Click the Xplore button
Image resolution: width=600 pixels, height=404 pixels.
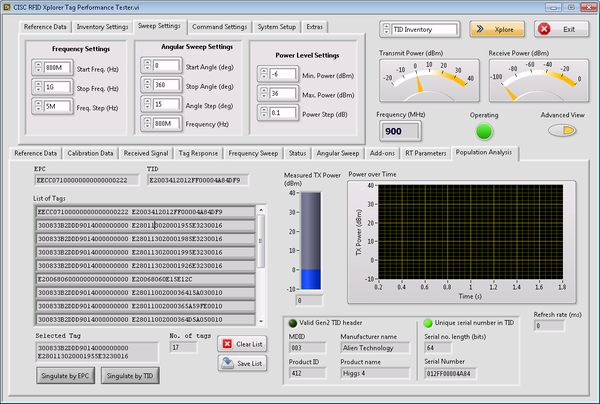pyautogui.click(x=497, y=30)
